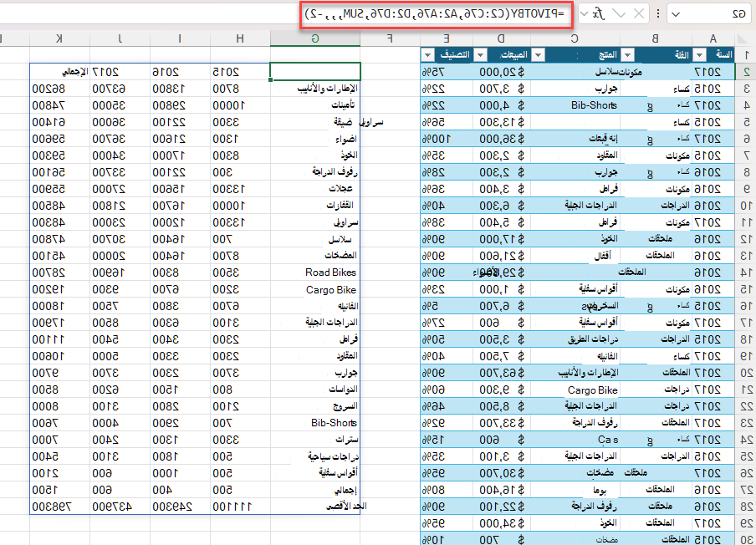
Task: Open the filter dropdown for المنتج column
Action: (x=538, y=55)
